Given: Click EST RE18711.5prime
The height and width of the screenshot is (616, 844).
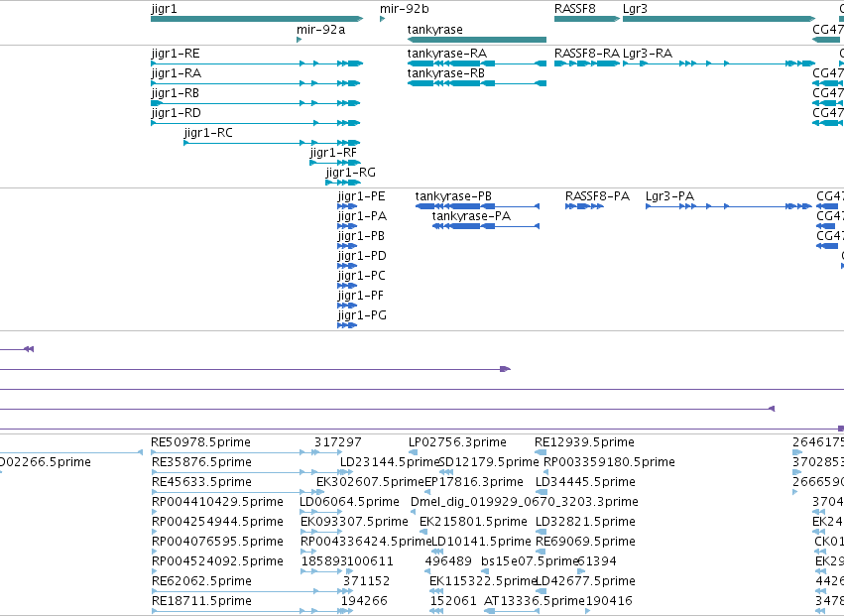Looking at the screenshot, I should tap(252, 611).
